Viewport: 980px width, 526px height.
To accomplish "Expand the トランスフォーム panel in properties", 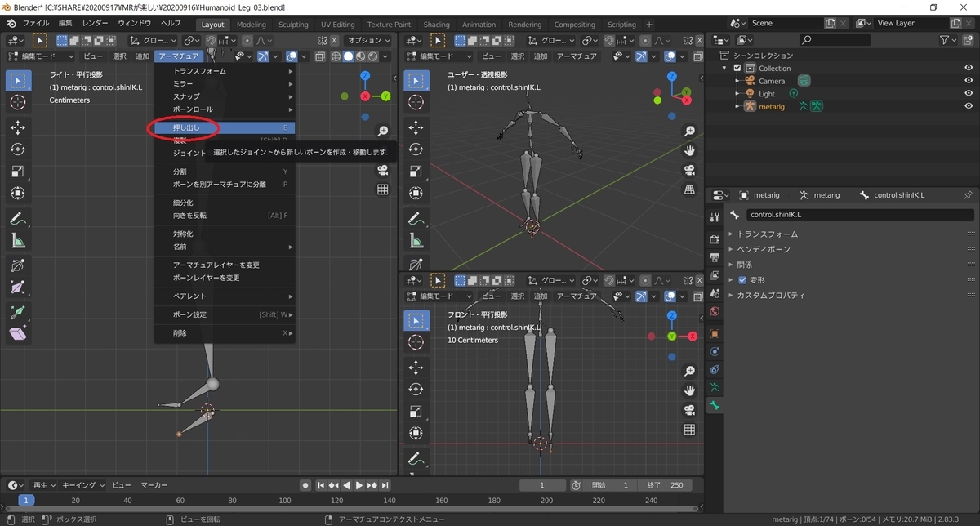I will click(767, 234).
